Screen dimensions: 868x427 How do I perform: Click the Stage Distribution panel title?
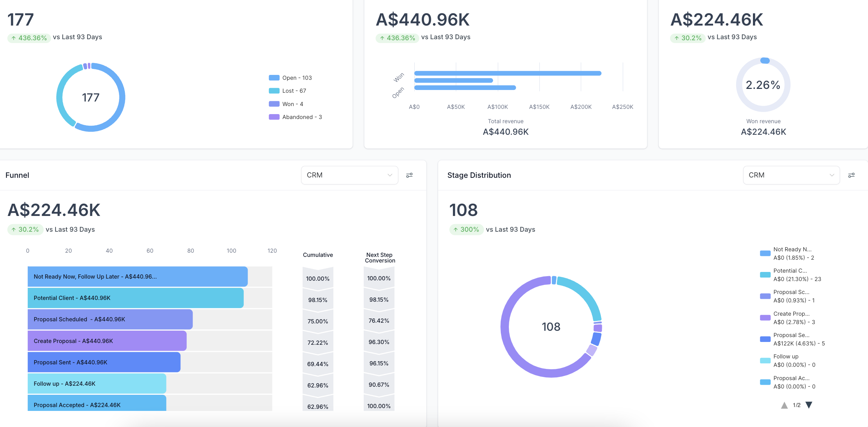(479, 175)
